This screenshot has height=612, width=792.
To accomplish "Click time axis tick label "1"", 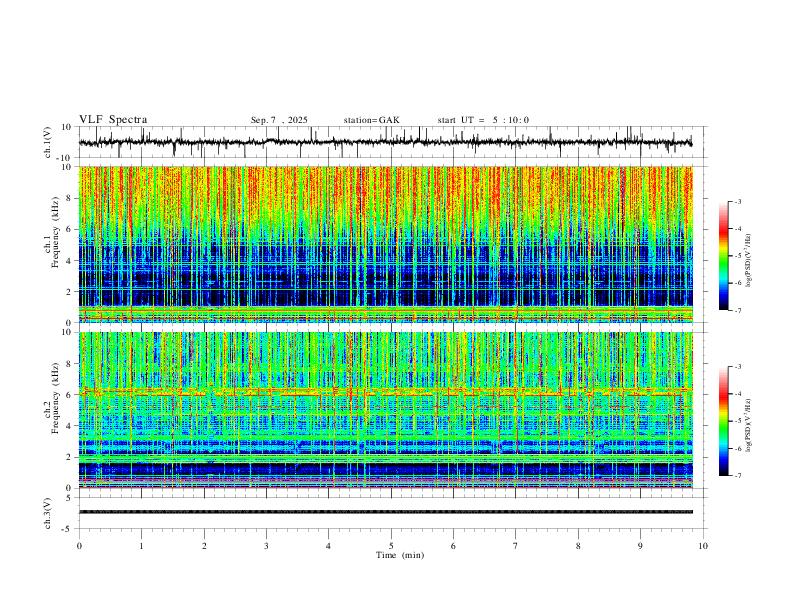I will [142, 546].
